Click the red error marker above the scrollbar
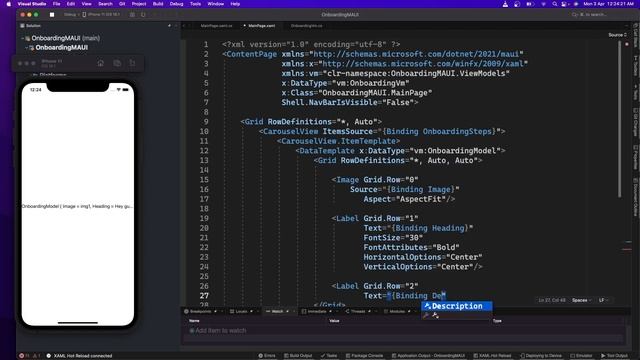Image resolution: width=640 pixels, height=360 pixels. pos(627,44)
